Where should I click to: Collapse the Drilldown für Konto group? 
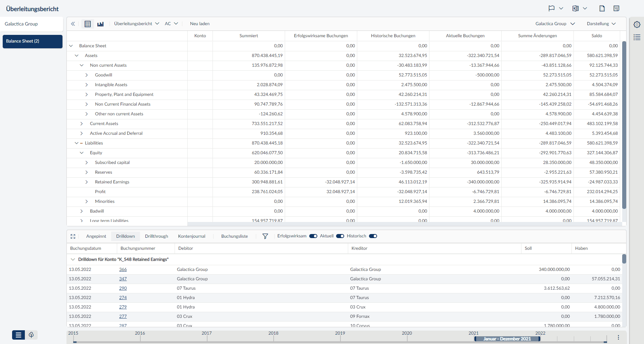pos(73,260)
